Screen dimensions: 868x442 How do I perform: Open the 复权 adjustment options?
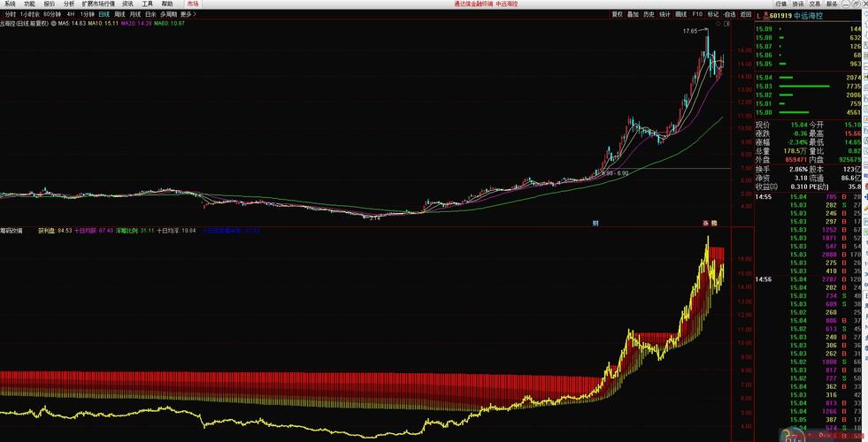[x=618, y=15]
